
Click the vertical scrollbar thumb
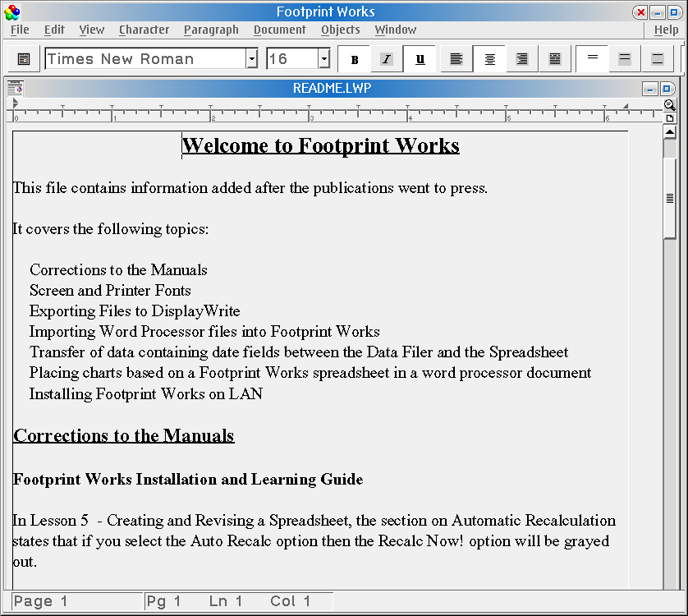670,198
